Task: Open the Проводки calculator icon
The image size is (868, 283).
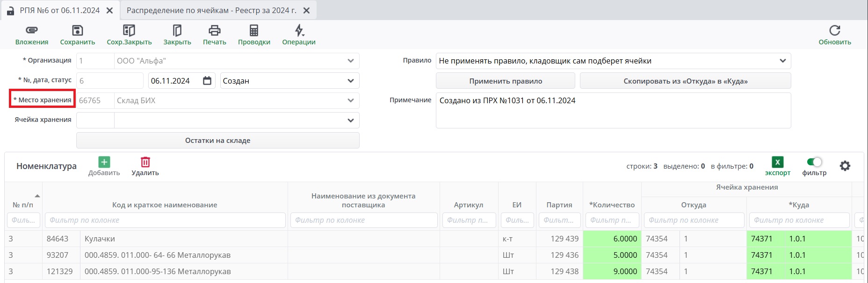Action: (253, 31)
